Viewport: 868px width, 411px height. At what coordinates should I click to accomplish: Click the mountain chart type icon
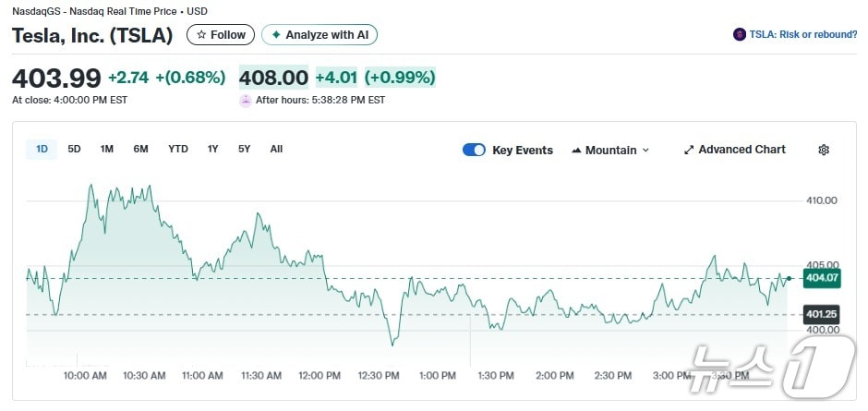point(577,151)
